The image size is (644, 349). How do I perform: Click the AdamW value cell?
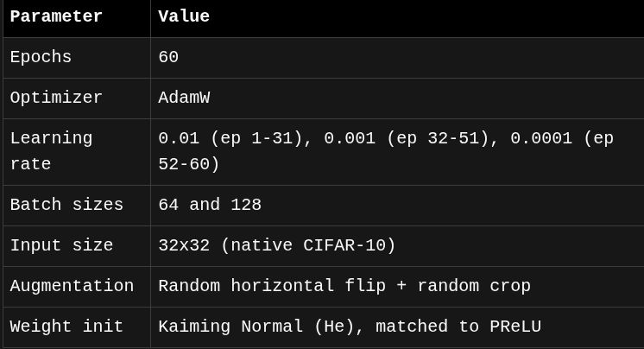point(184,98)
